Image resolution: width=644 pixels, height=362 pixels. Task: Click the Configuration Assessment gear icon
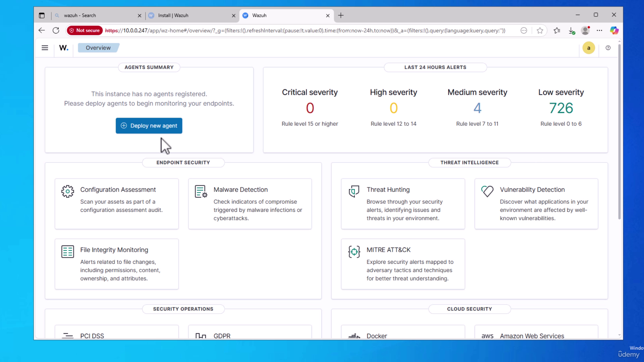point(68,191)
